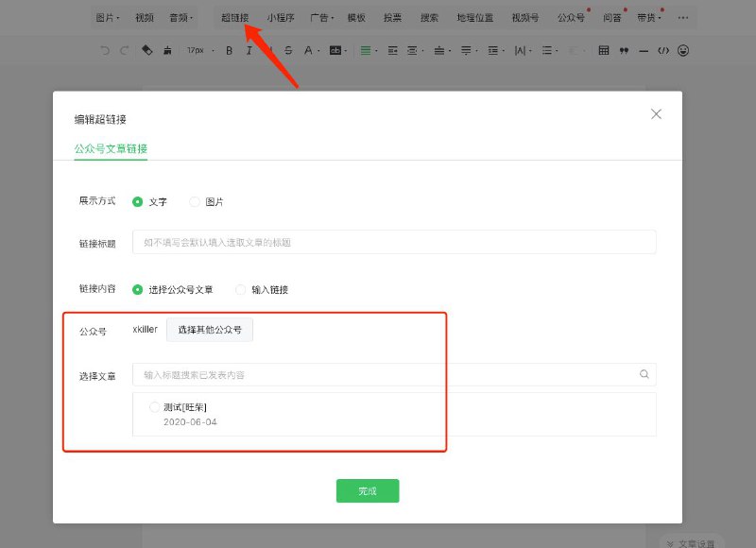
Task: Select the 输入链接 option
Action: click(x=240, y=289)
